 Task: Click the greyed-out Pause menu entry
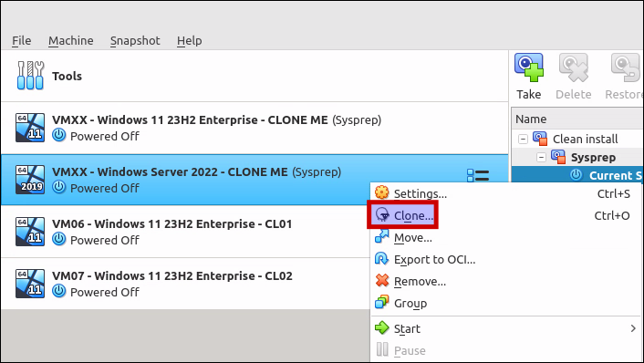tap(505, 350)
